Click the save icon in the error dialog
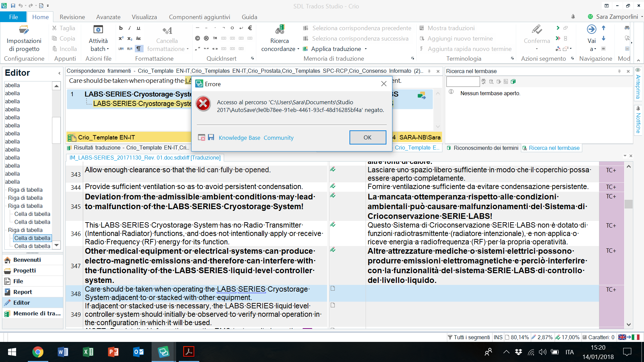The width and height of the screenshot is (644, 362). point(211,137)
